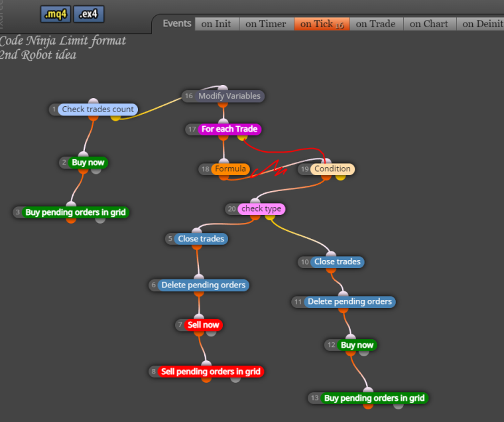
Task: Click gray connector of block 3 Buy pending orders
Action: pyautogui.click(x=100, y=220)
